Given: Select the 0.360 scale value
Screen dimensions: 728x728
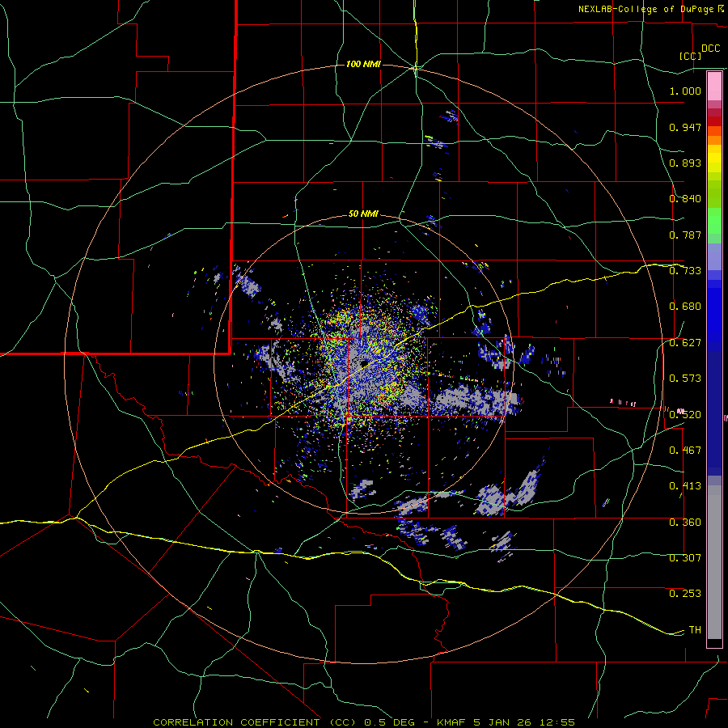Looking at the screenshot, I should coord(685,523).
